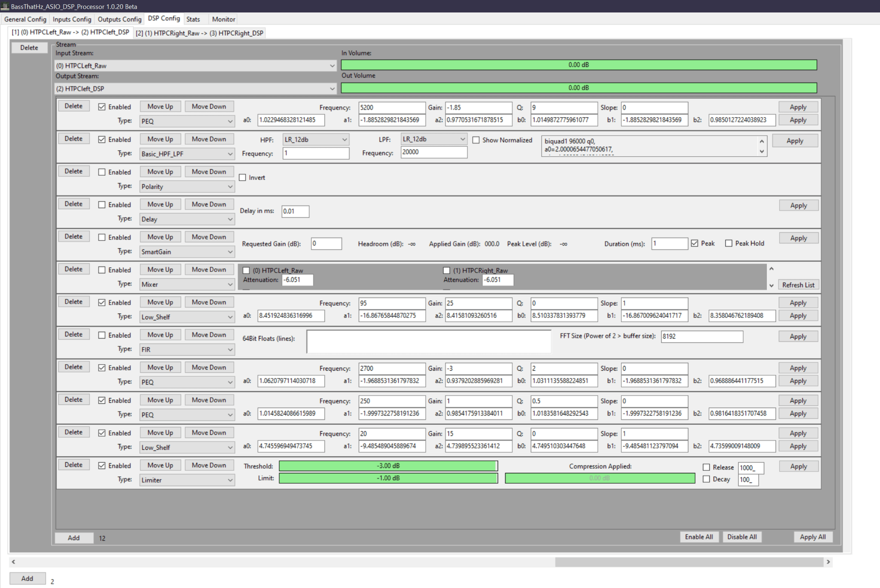Enable the Limiter Decay checkbox

click(x=706, y=479)
